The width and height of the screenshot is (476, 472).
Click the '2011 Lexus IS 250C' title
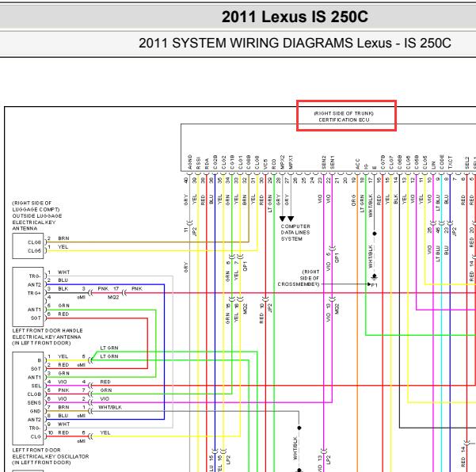[295, 17]
